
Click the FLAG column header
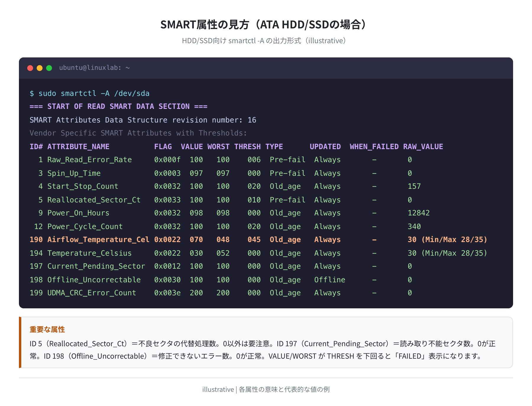point(163,147)
